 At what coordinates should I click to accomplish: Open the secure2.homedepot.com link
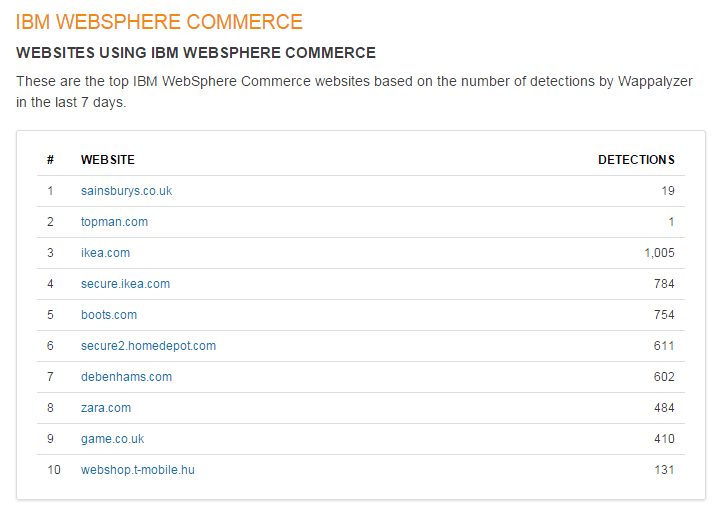(x=148, y=346)
